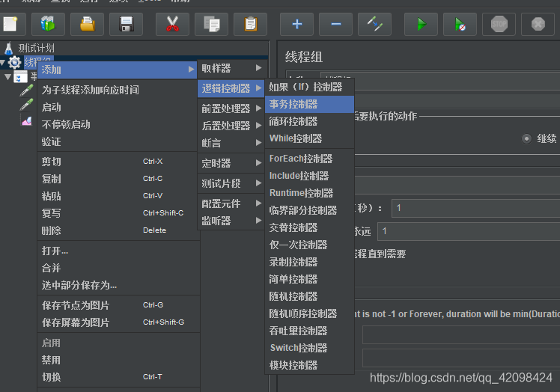Click Start without pauses icon

click(460, 24)
